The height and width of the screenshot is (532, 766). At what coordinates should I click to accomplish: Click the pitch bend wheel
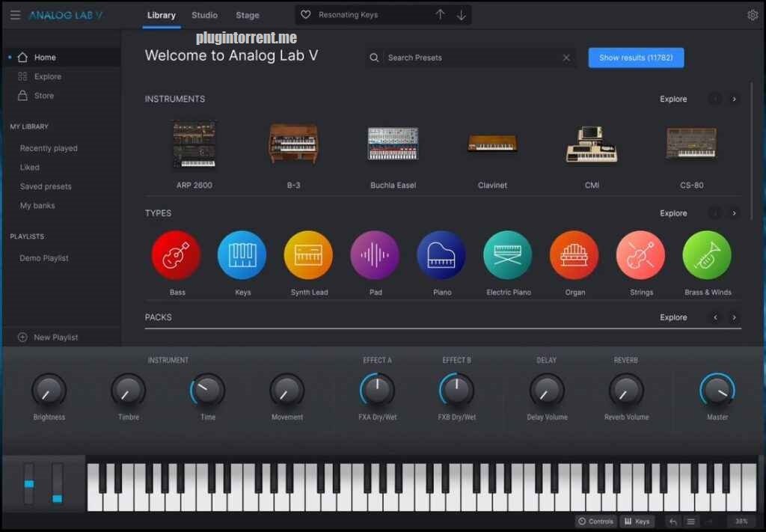pyautogui.click(x=29, y=483)
